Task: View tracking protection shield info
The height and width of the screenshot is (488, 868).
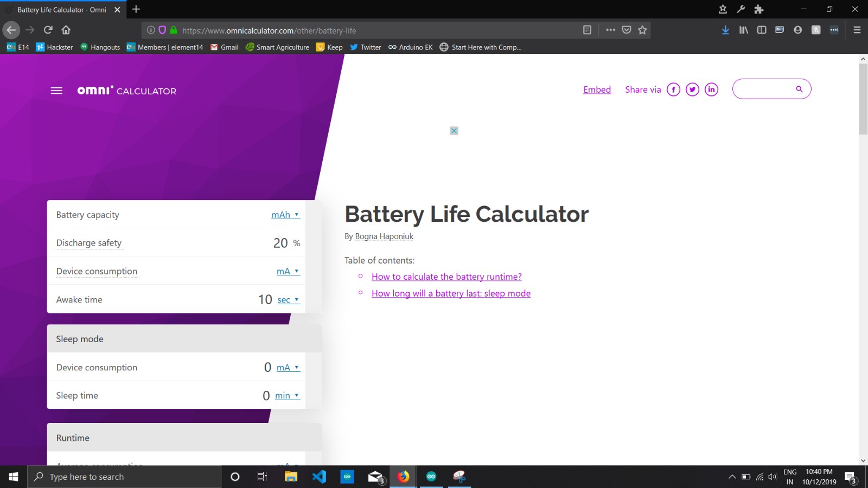Action: [162, 30]
